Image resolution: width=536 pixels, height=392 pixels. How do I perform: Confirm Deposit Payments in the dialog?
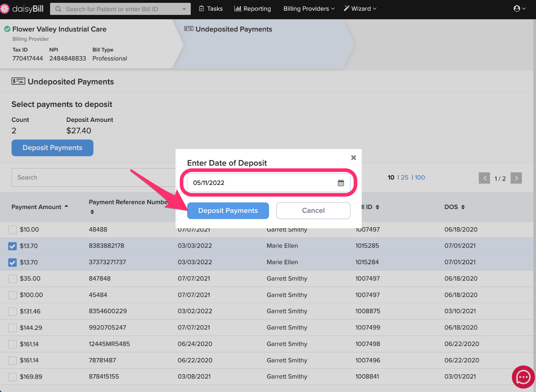tap(228, 211)
